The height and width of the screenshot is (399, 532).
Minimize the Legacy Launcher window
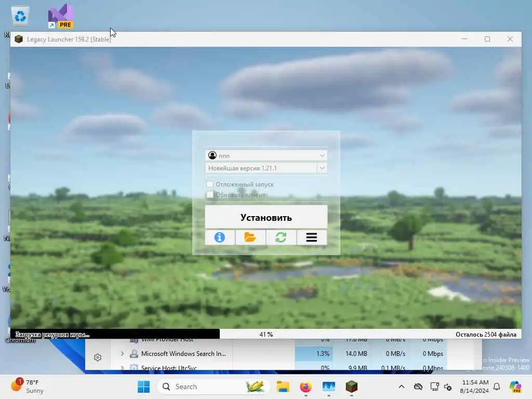tap(464, 39)
